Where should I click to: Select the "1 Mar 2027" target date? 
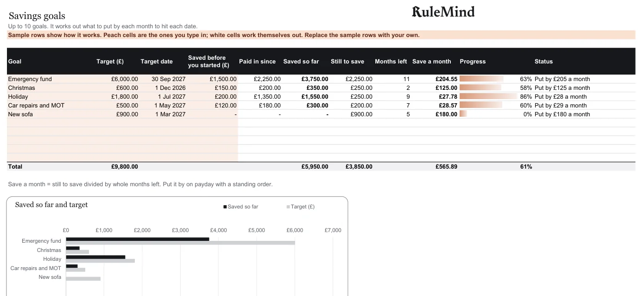pos(170,114)
